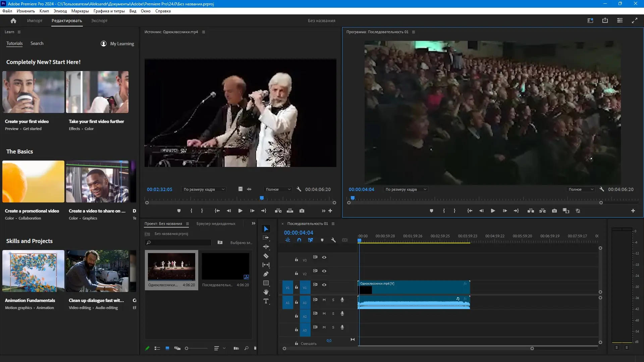Select the Type tool
Screen dimensions: 644x362
tap(266, 301)
